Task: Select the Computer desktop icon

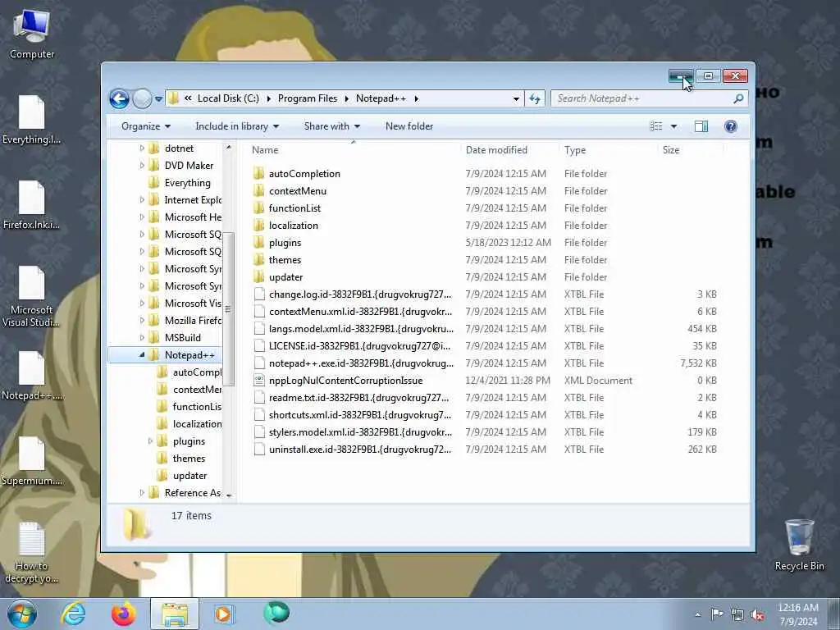Action: coord(32,34)
